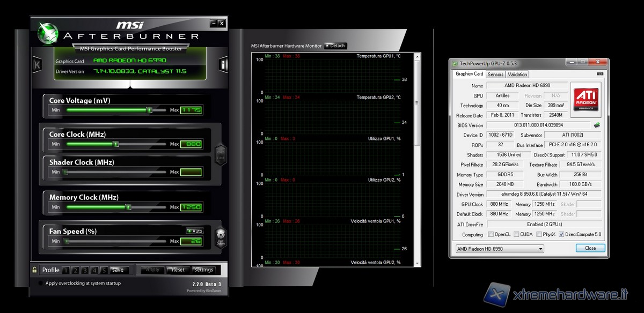The width and height of the screenshot is (644, 313).
Task: Open the Validation tab
Action: 517,74
